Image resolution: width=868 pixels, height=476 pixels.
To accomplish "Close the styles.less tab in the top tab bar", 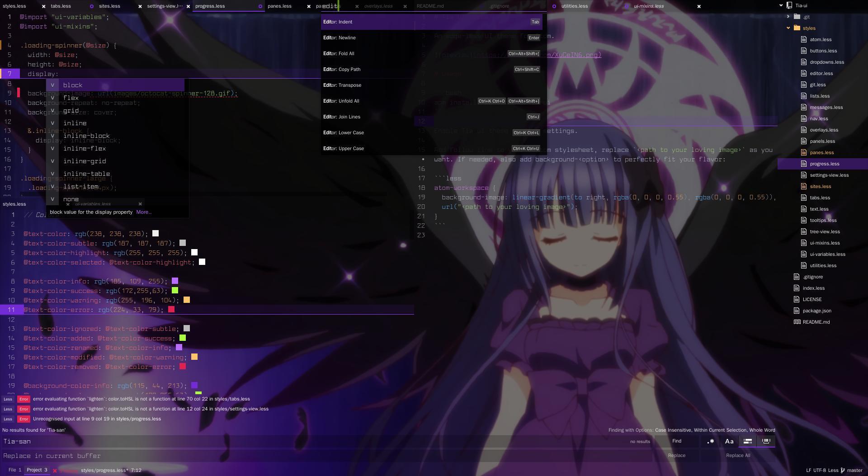I will click(x=43, y=6).
